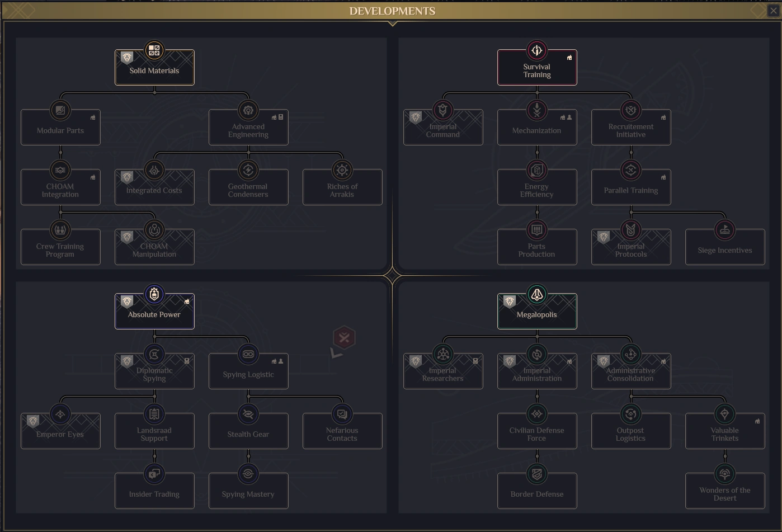This screenshot has height=532, width=782.
Task: Click the Emperor Eyes label
Action: click(x=60, y=435)
